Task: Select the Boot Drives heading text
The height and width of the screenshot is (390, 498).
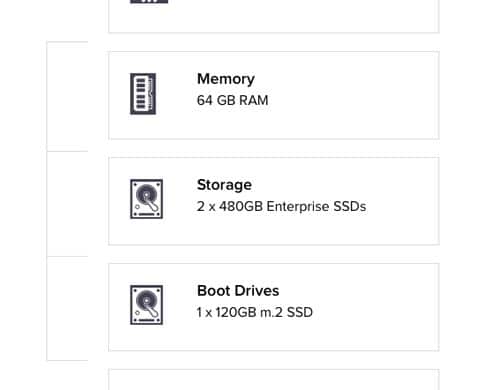Action: [x=238, y=291]
